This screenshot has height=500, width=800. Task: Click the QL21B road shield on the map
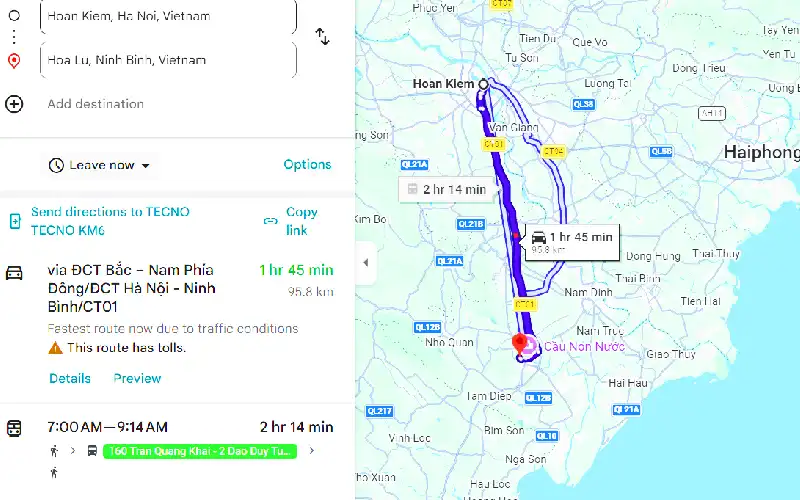470,224
